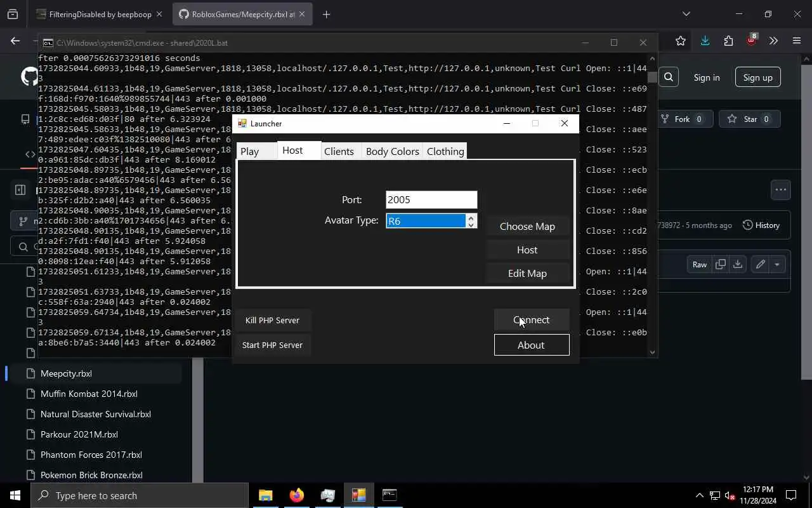This screenshot has width=812, height=508.
Task: Open the list all tabs dropdown
Action: tap(686, 14)
